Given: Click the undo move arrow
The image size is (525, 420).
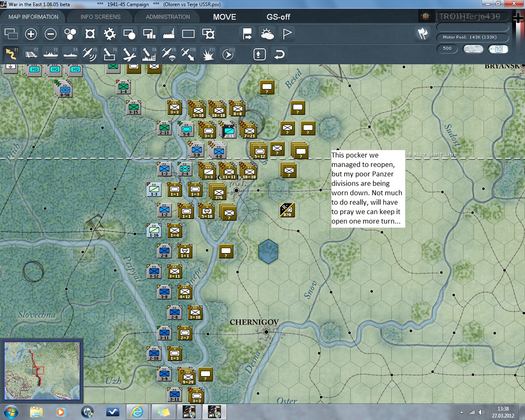Looking at the screenshot, I should click(x=279, y=54).
